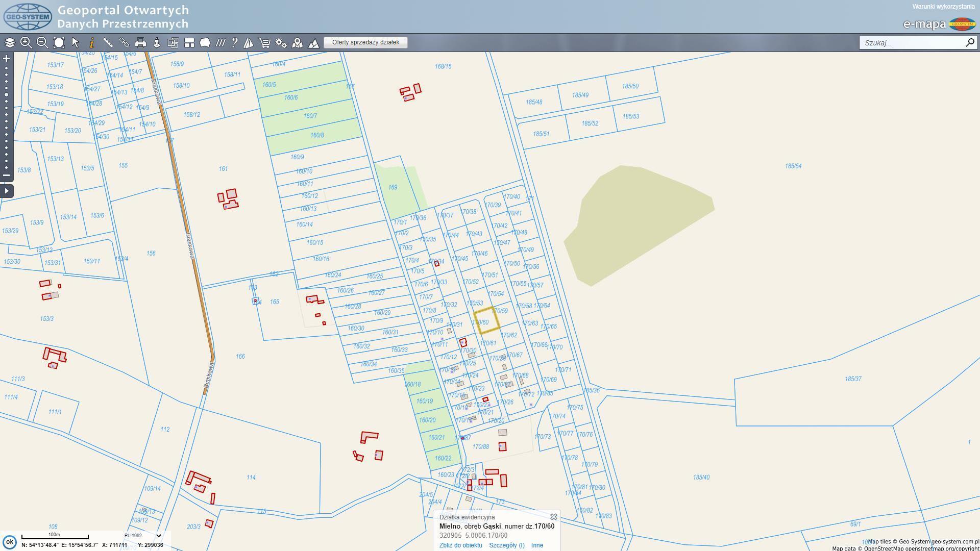Open the street view figure tool
The height and width of the screenshot is (551, 980).
(x=157, y=43)
